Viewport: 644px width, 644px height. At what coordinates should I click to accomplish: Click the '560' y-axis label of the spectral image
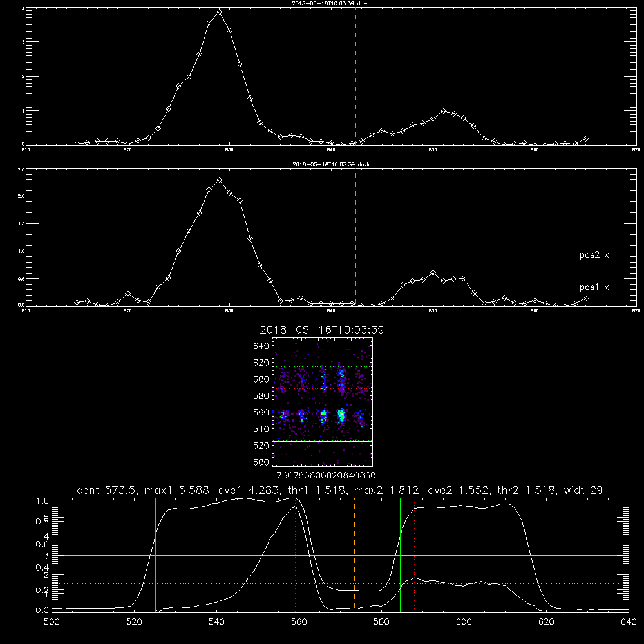[x=261, y=412]
